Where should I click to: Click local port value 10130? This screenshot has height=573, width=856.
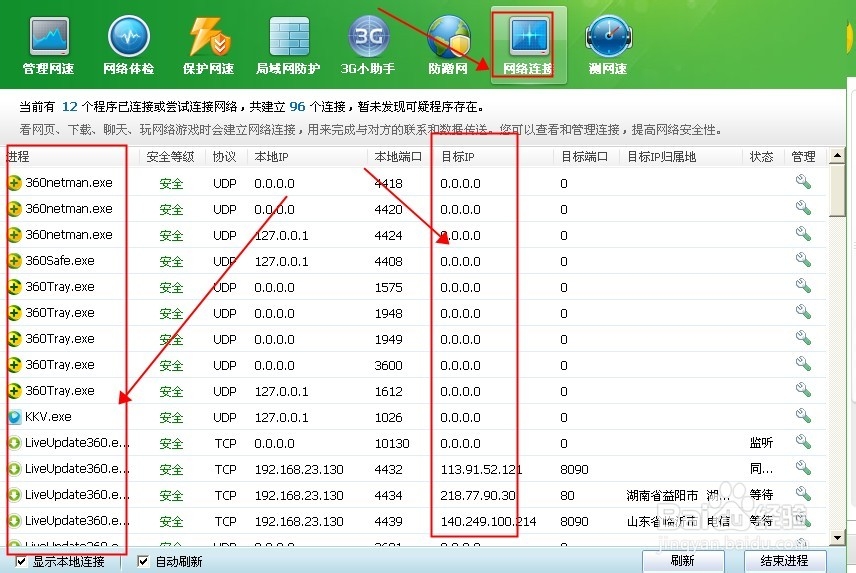pyautogui.click(x=392, y=444)
